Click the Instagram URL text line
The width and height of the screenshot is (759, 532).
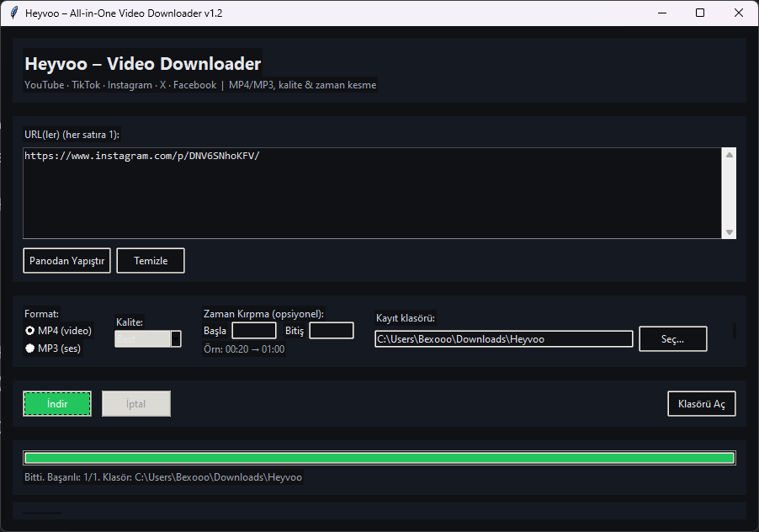pyautogui.click(x=142, y=156)
